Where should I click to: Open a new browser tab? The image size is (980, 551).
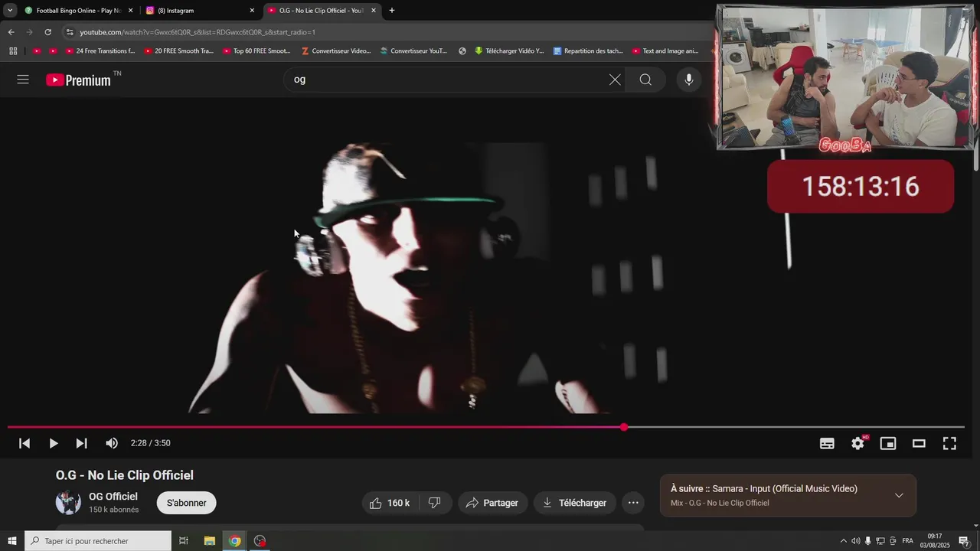(392, 11)
